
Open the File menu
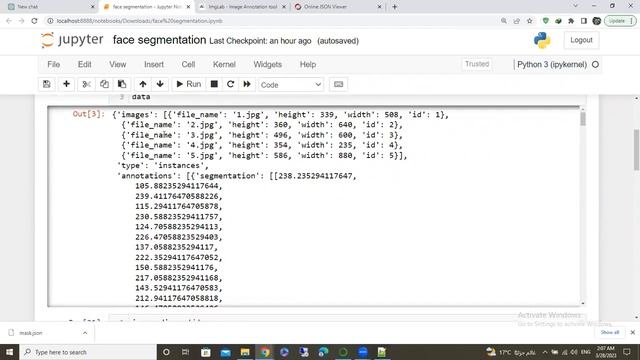(53, 64)
